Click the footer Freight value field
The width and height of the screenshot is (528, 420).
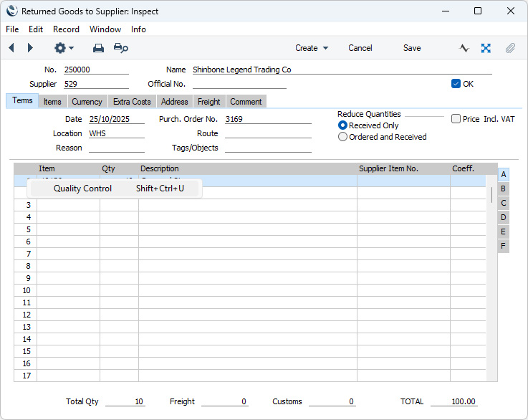click(x=225, y=401)
